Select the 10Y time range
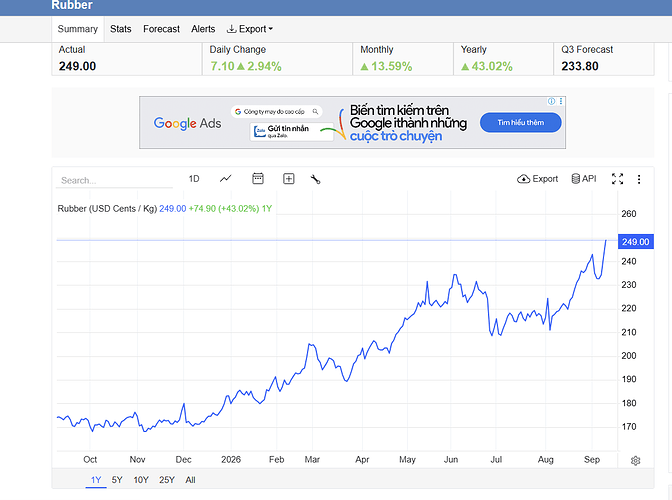Viewport: 672px width, 500px height. tap(141, 480)
